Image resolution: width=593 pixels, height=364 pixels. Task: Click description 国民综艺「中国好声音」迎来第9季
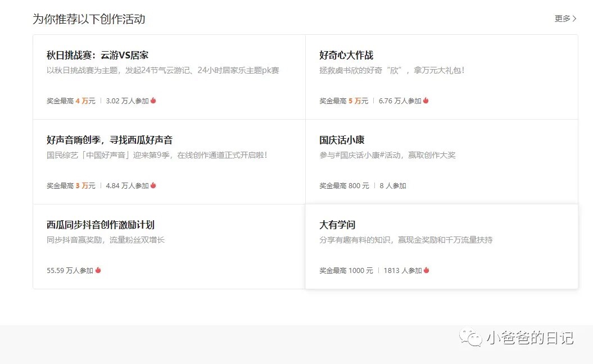[x=157, y=155]
